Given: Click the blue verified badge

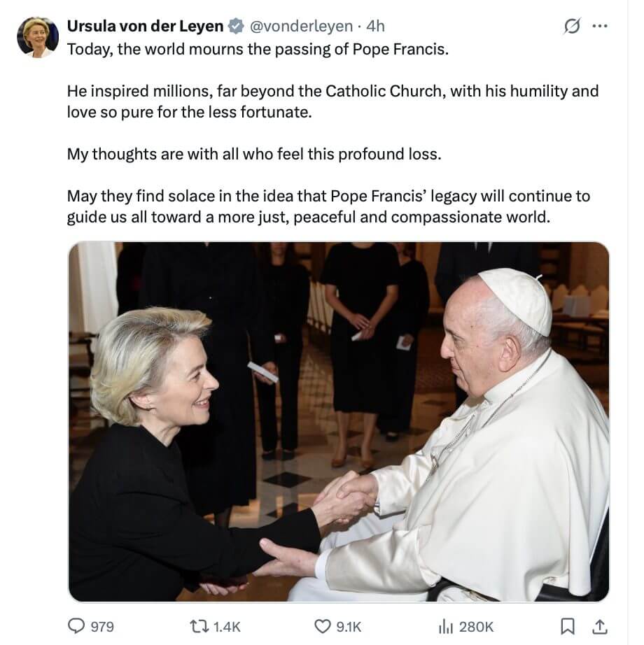Looking at the screenshot, I should tap(236, 27).
